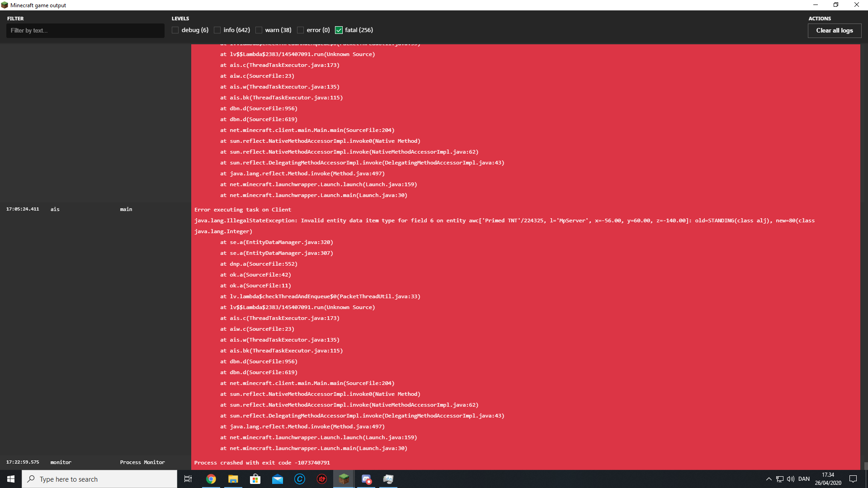Enable the debug (6) level checkbox
Viewport: 868px width, 488px height.
(175, 30)
